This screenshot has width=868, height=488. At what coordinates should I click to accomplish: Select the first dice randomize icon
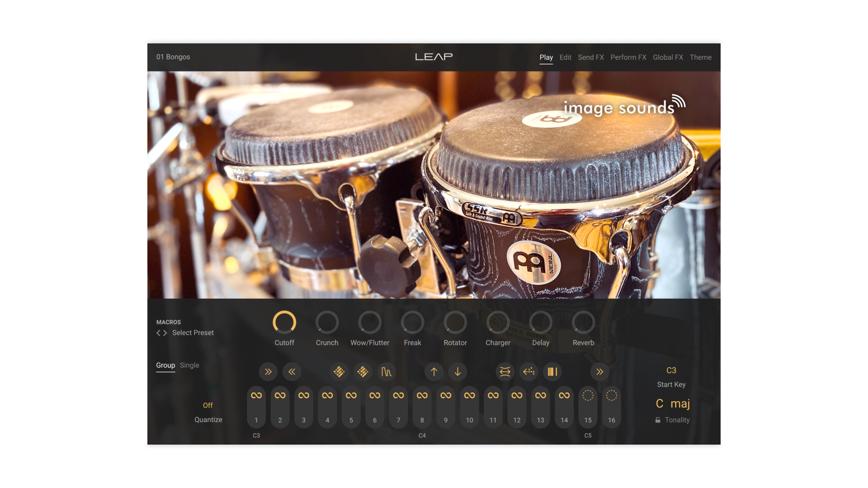point(339,371)
